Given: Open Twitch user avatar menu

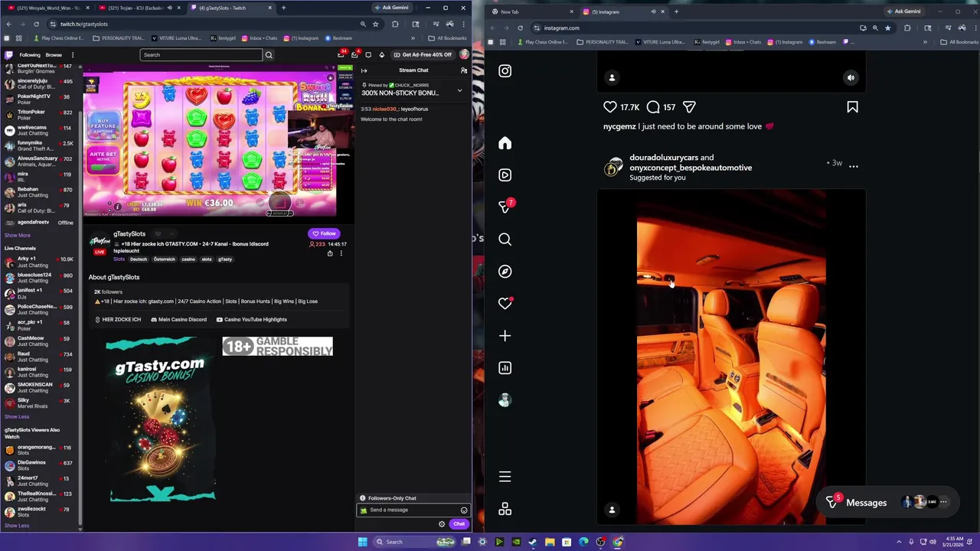Looking at the screenshot, I should [464, 55].
